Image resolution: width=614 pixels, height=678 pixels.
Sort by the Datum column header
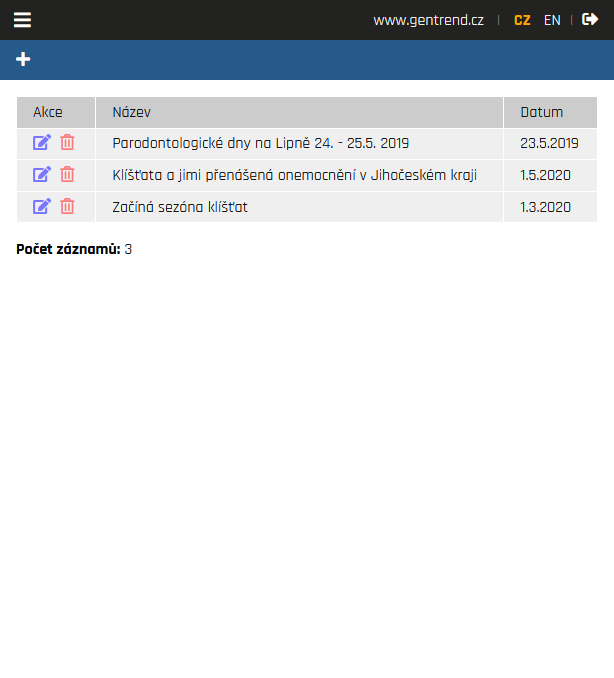(541, 112)
